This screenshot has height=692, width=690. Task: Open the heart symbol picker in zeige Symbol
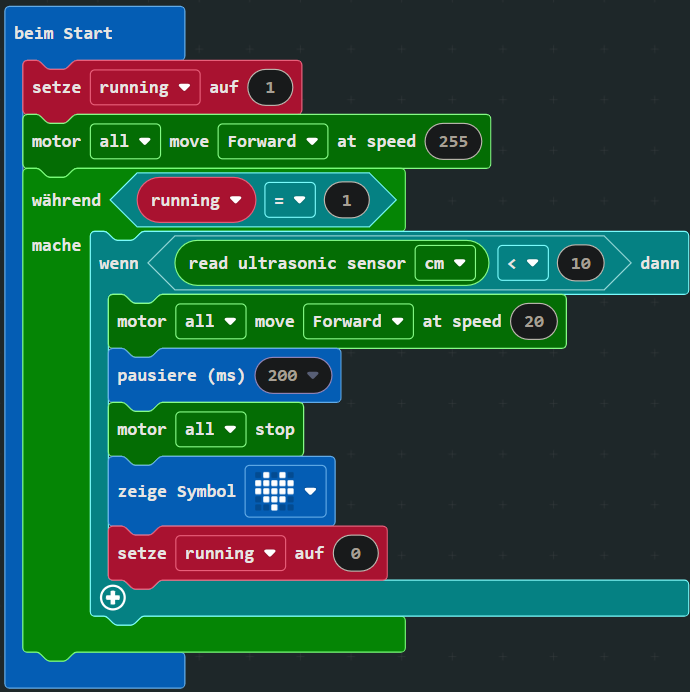pos(287,491)
